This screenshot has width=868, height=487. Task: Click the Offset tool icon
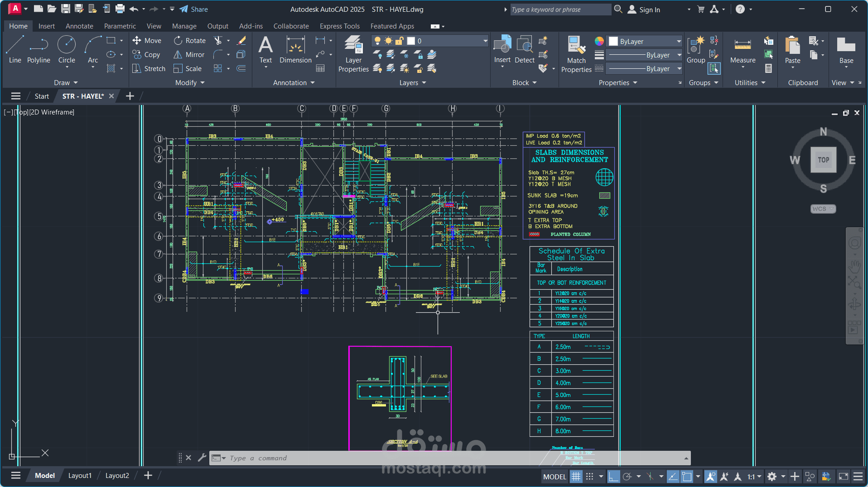click(241, 69)
